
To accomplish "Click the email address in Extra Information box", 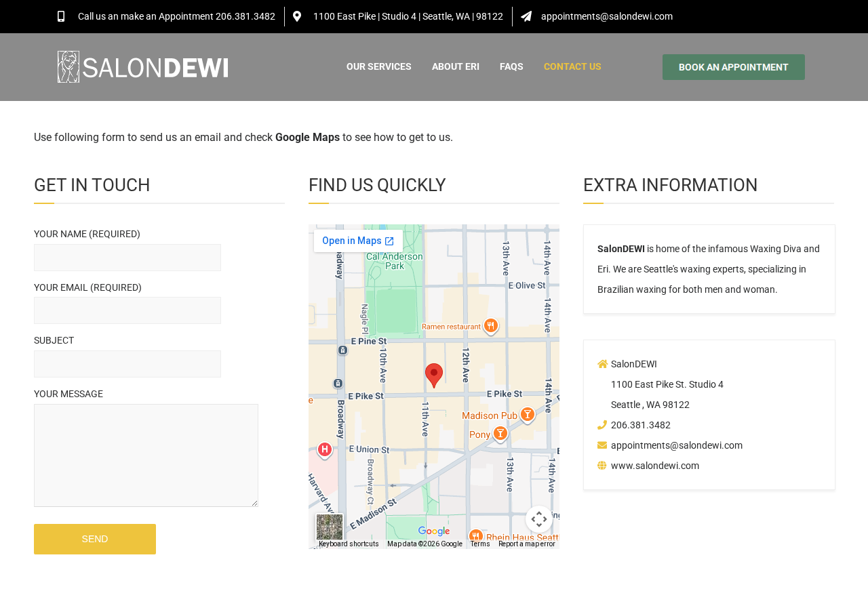I will 677,445.
